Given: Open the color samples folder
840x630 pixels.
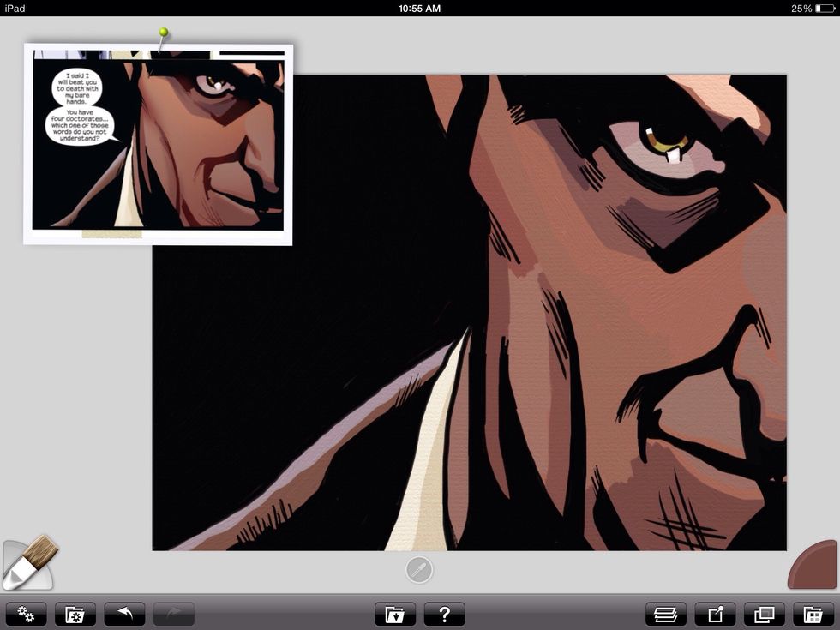Looking at the screenshot, I should click(813, 614).
